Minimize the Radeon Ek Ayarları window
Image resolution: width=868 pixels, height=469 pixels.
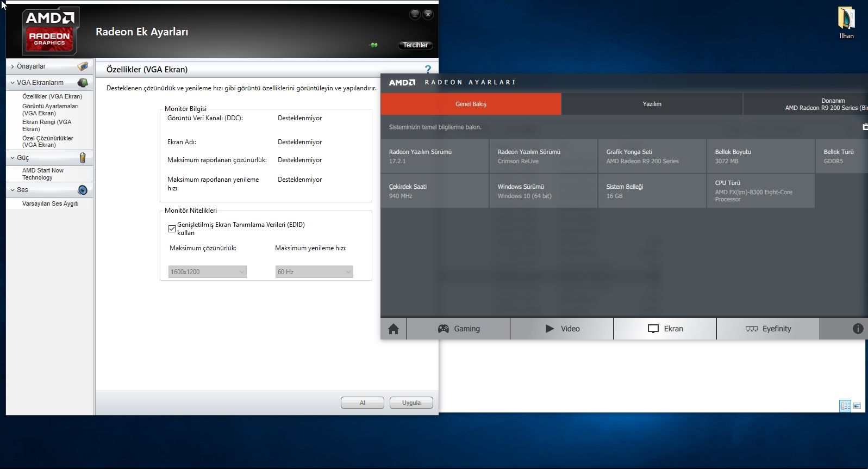tap(415, 15)
